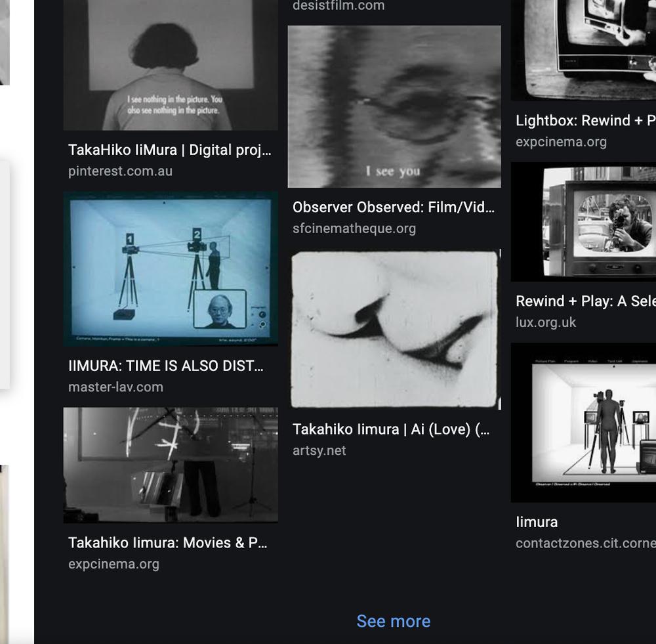The image size is (656, 644).
Task: Click 'IIMURA: TIME IS ALSO DIST…' title
Action: pos(166,366)
